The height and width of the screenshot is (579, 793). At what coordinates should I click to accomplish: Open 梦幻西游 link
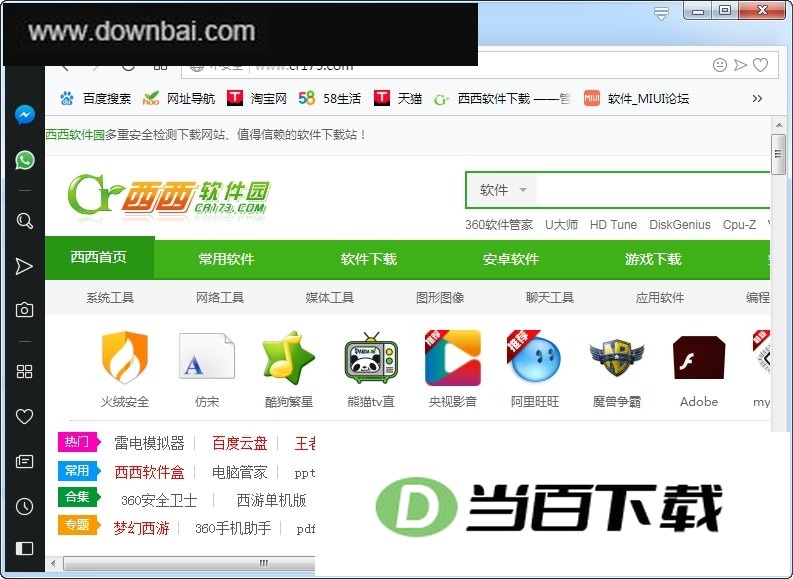(x=141, y=528)
